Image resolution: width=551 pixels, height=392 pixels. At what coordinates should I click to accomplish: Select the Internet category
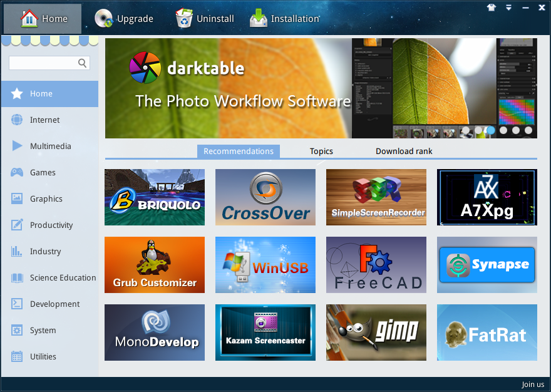click(49, 120)
